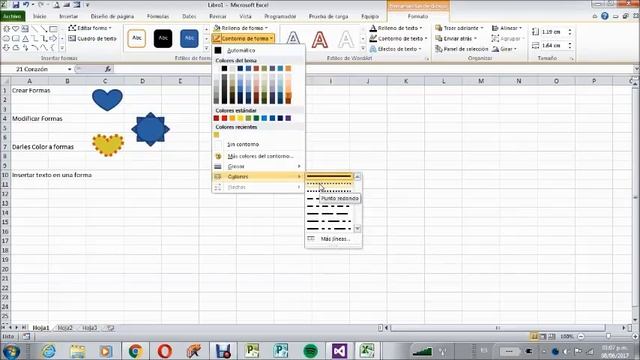Expand the Grosor submenu

point(258,166)
